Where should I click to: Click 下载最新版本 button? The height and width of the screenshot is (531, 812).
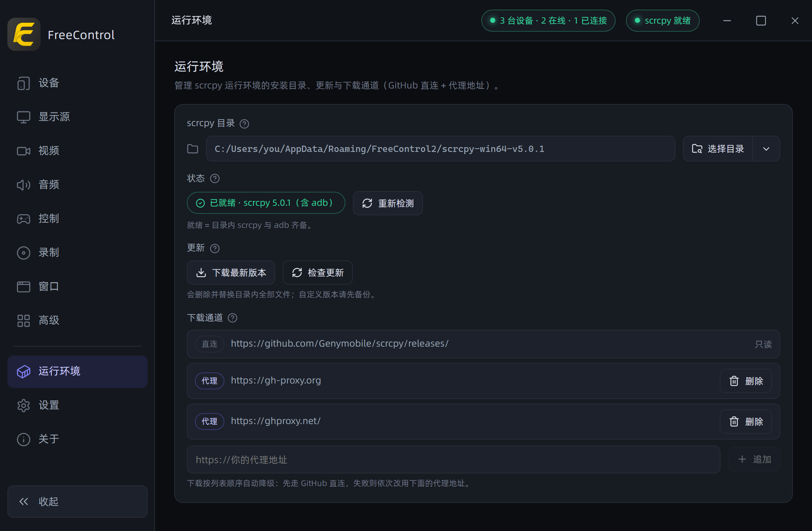231,273
